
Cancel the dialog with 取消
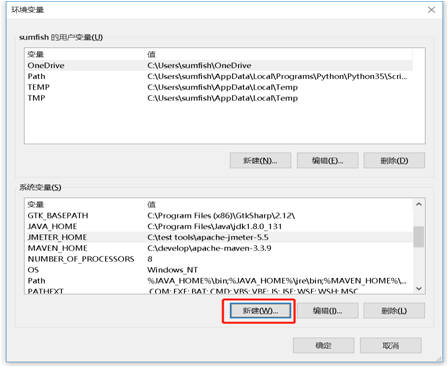391,345
